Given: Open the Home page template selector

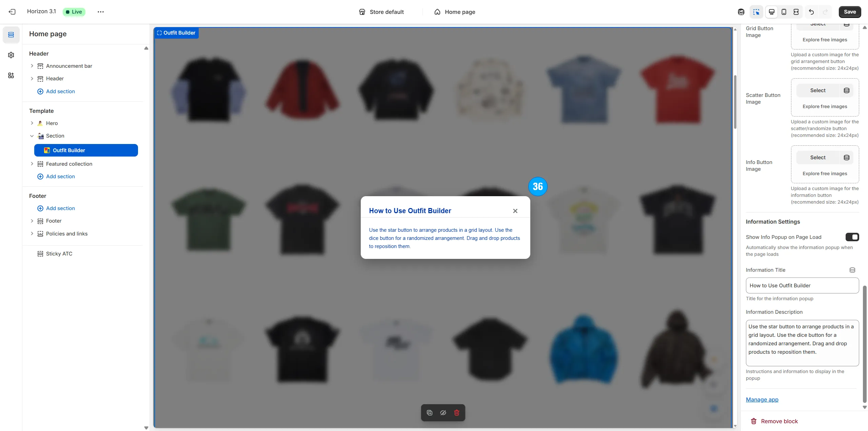Looking at the screenshot, I should (x=454, y=12).
